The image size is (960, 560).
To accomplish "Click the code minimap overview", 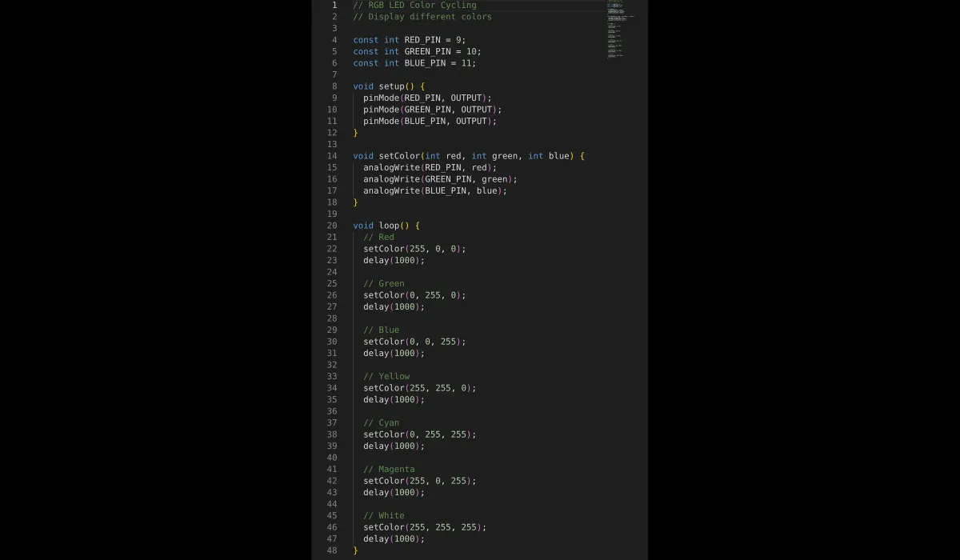I will pos(621,29).
